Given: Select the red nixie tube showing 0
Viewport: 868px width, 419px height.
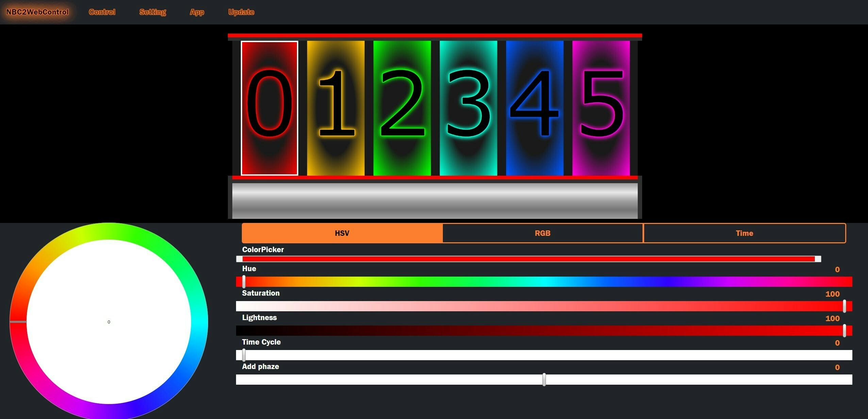Looking at the screenshot, I should [x=269, y=108].
